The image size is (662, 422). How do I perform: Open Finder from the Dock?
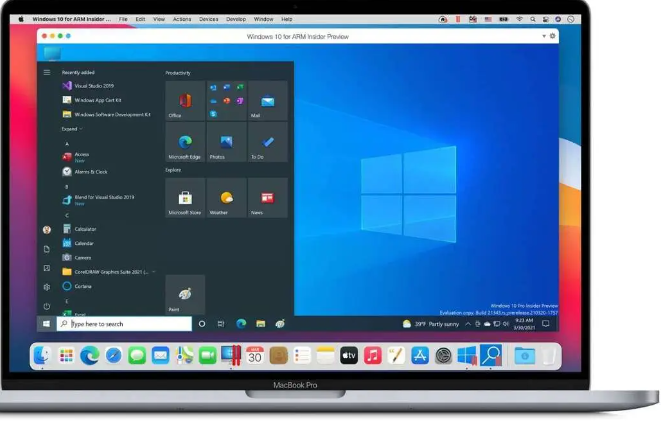coord(43,355)
